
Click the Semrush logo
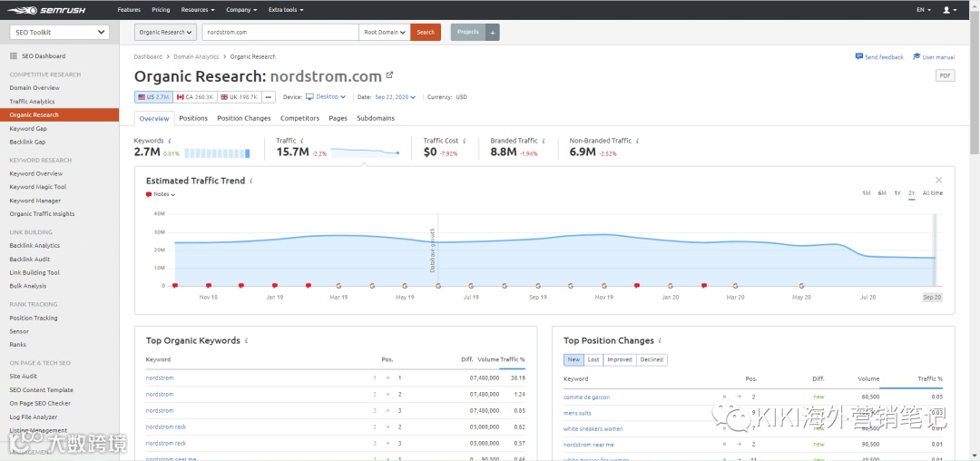click(x=47, y=10)
